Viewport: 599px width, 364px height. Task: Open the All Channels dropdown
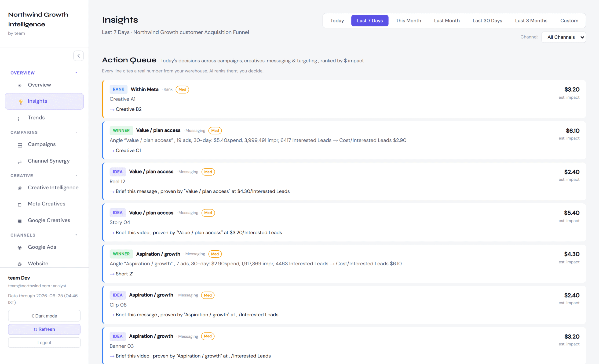point(563,37)
